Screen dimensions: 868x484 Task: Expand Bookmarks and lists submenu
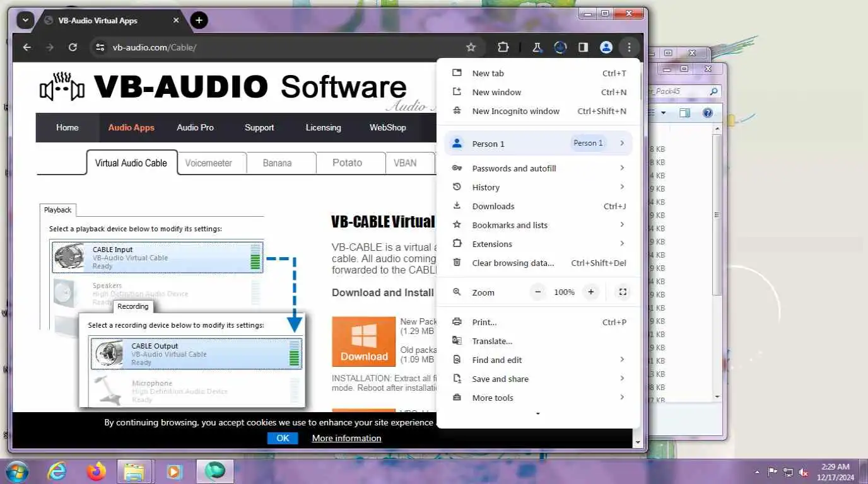pos(539,225)
